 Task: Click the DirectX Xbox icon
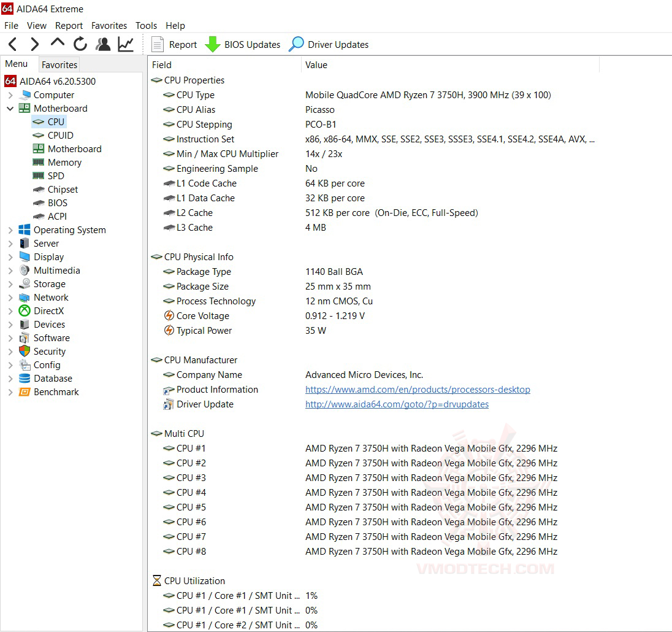(x=25, y=310)
